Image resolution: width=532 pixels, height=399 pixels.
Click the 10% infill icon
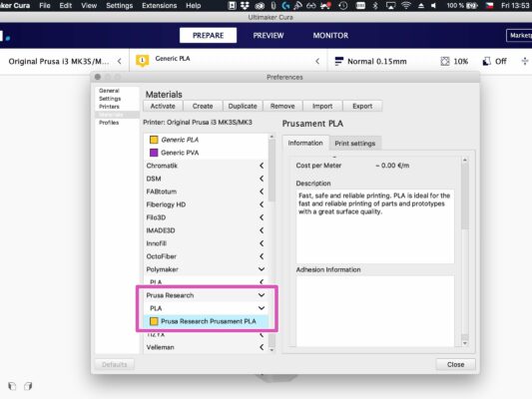pyautogui.click(x=445, y=62)
